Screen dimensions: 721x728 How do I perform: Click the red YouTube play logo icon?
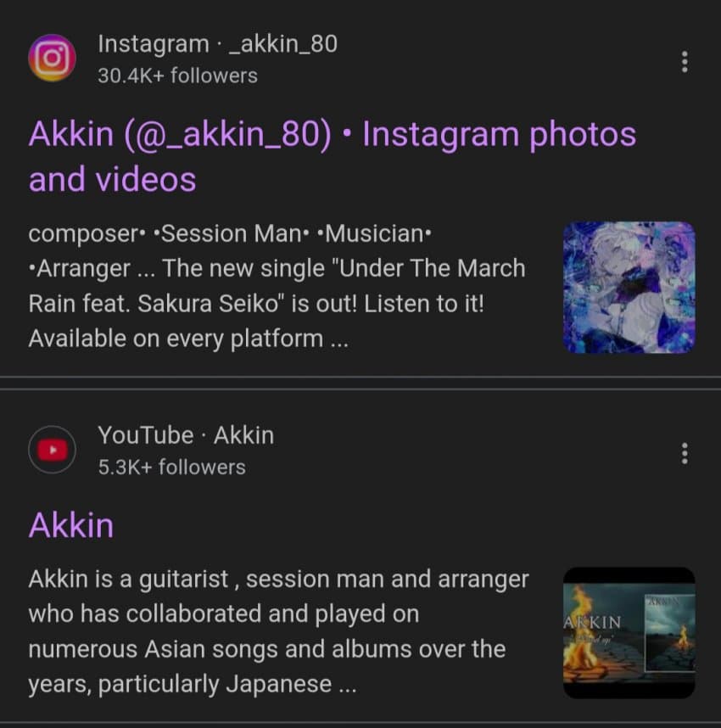52,450
